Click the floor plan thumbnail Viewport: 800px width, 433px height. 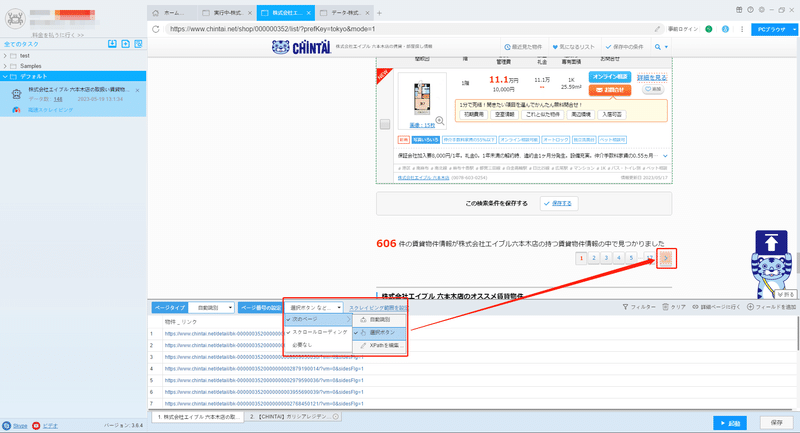coord(421,98)
